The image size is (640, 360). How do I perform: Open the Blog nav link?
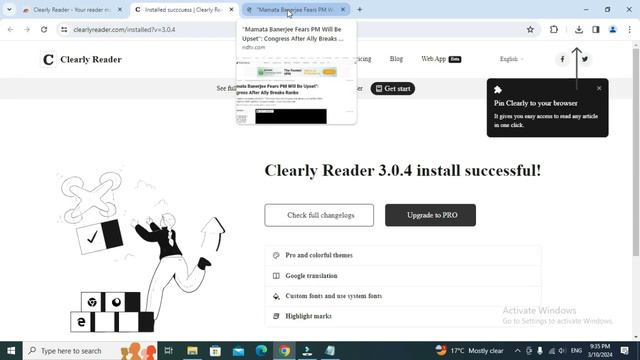pyautogui.click(x=396, y=59)
